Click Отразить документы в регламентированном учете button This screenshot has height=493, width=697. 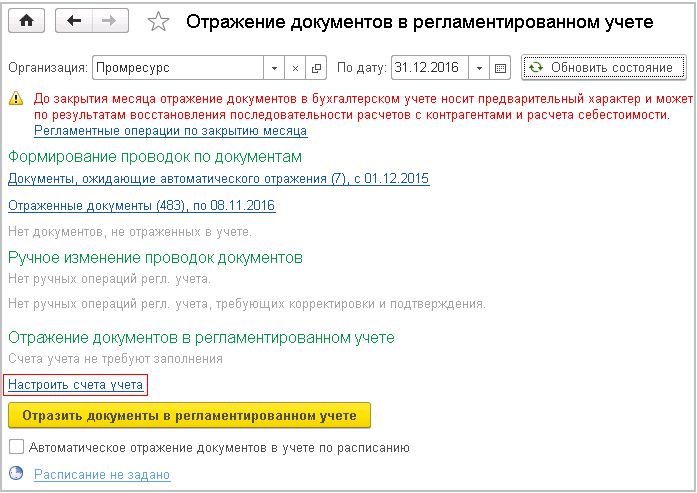189,416
